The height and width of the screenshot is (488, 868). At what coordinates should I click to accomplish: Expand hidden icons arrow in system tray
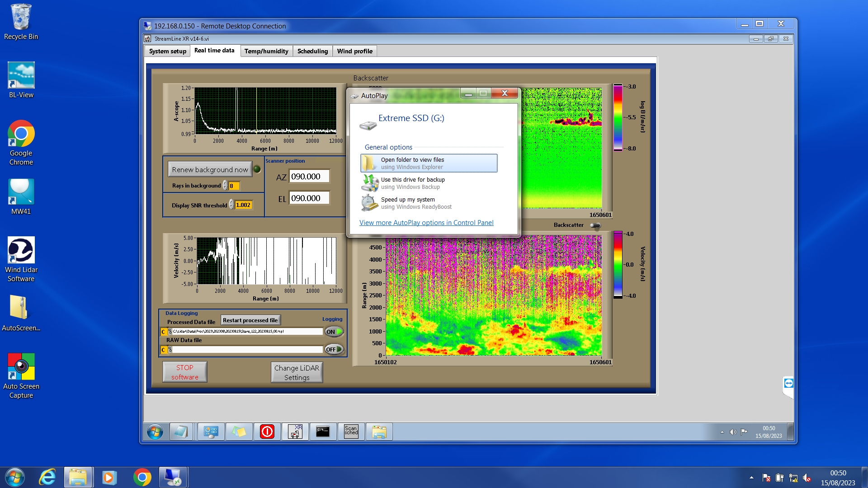tap(751, 478)
